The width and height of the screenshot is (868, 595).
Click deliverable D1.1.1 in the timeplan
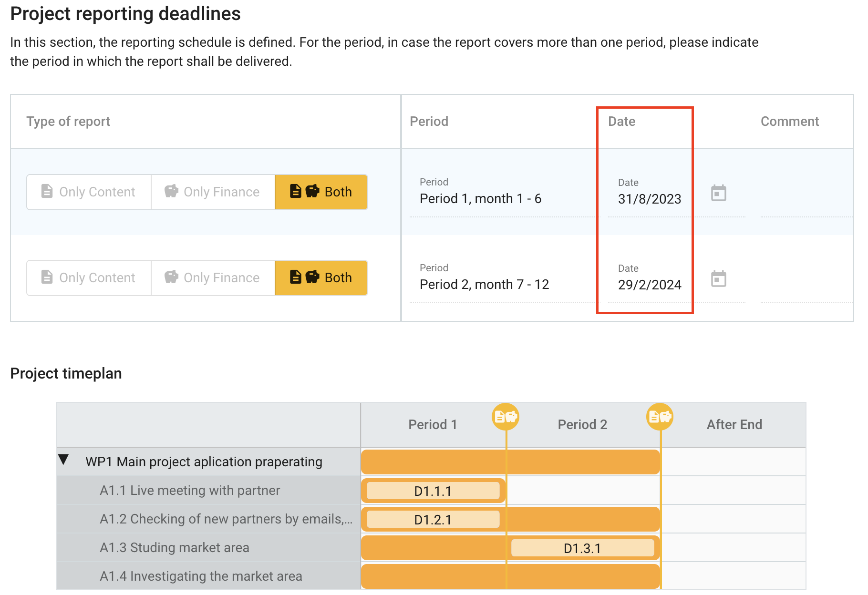coord(433,491)
